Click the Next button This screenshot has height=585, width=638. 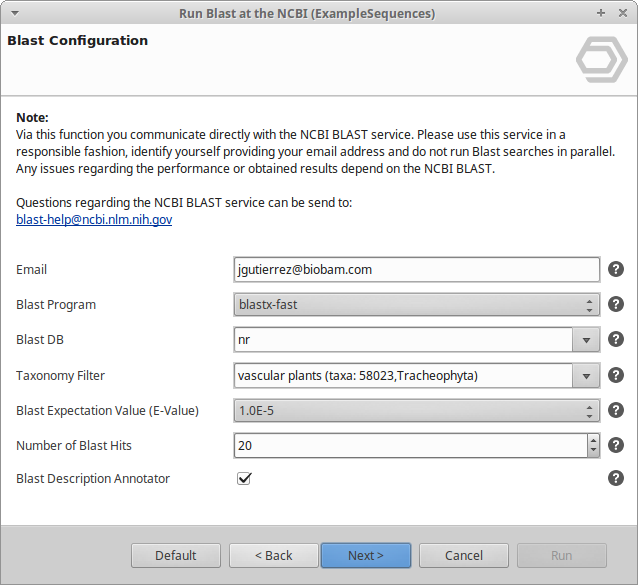[366, 555]
